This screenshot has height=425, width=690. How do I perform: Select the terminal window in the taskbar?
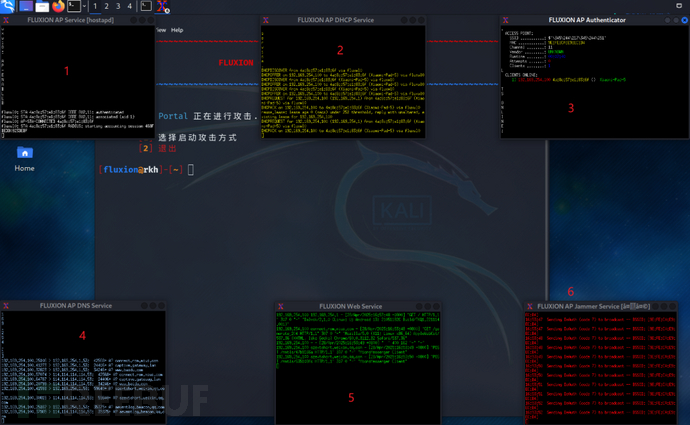(x=146, y=6)
